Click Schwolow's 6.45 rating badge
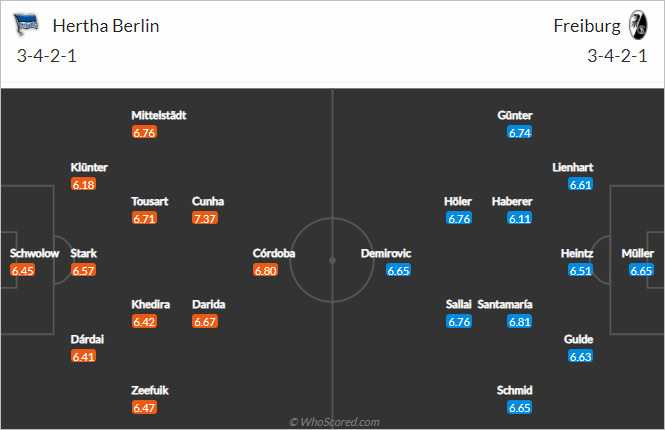This screenshot has width=665, height=430. [x=22, y=271]
